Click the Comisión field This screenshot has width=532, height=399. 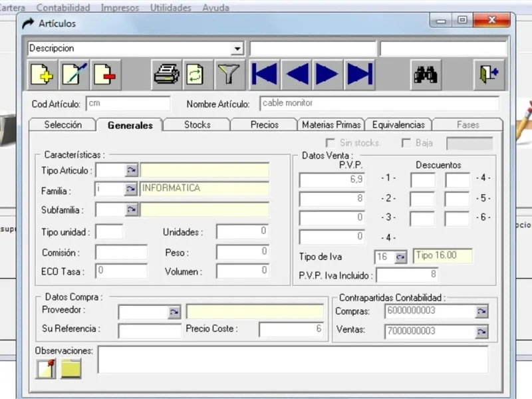(122, 252)
